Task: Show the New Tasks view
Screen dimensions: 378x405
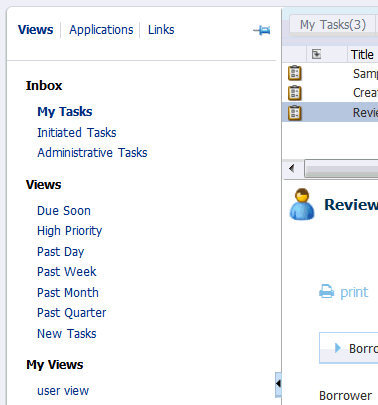Action: 67,334
